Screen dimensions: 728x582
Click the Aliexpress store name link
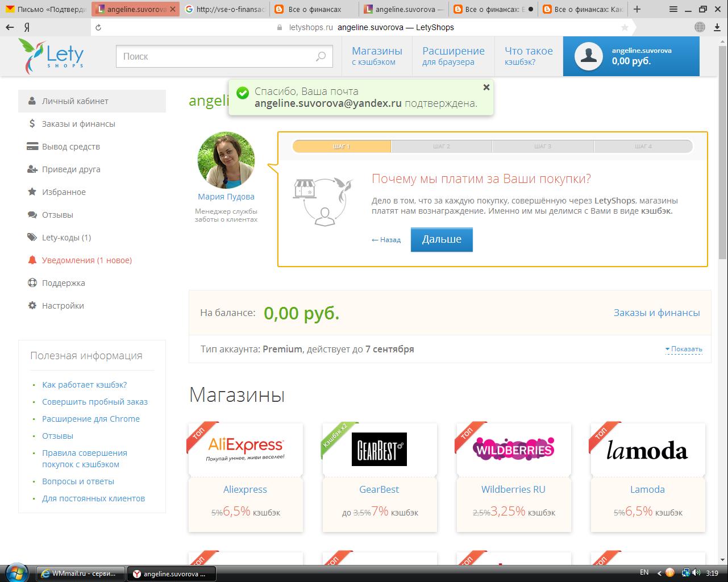pos(245,489)
